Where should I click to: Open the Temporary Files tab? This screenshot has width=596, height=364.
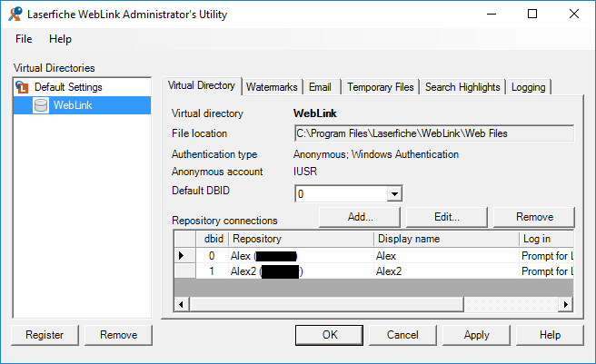point(380,87)
